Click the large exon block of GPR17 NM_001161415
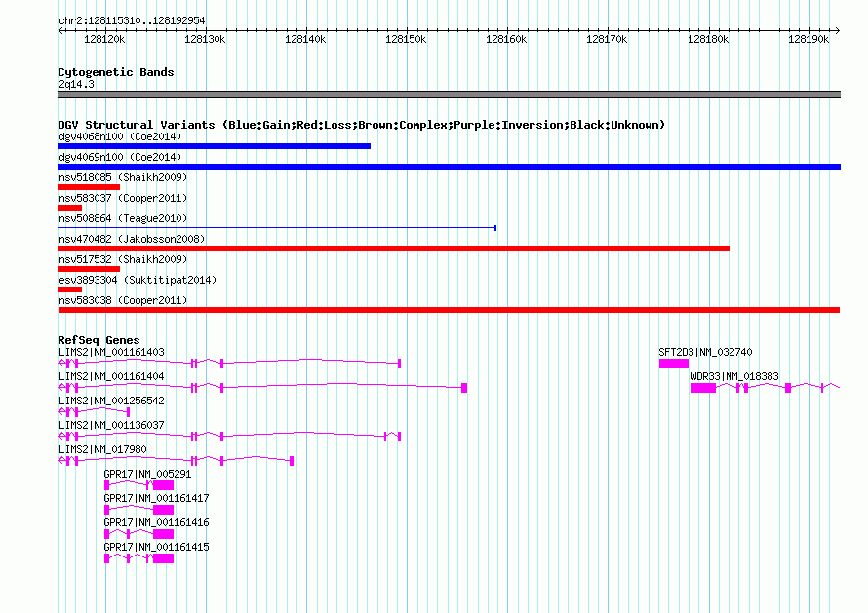 [163, 558]
